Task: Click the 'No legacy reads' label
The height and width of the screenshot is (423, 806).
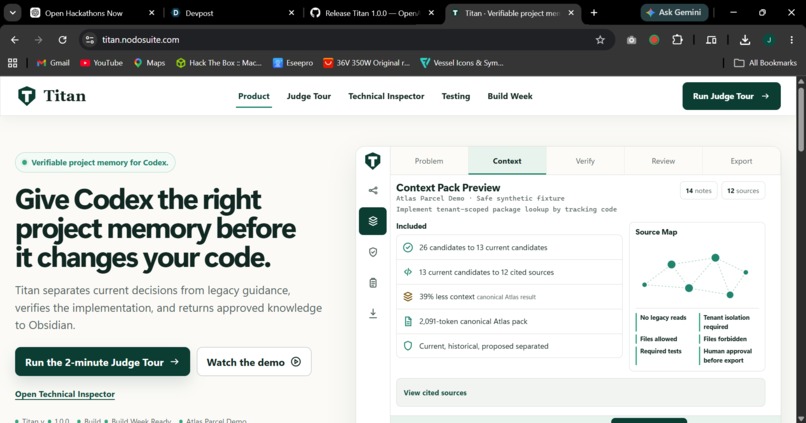Action: click(x=663, y=318)
